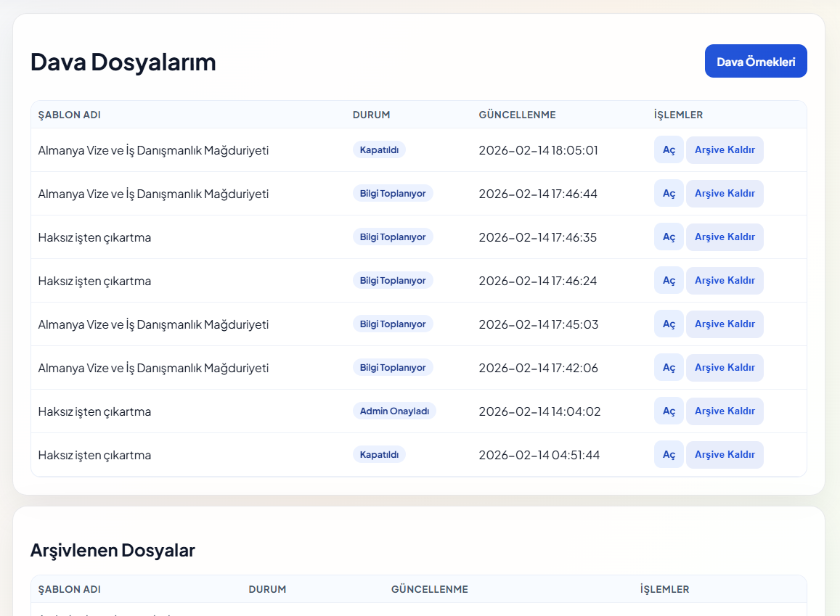Viewport: 840px width, 616px height.
Task: Archive the case updated at 17:46:44
Action: pos(725,193)
